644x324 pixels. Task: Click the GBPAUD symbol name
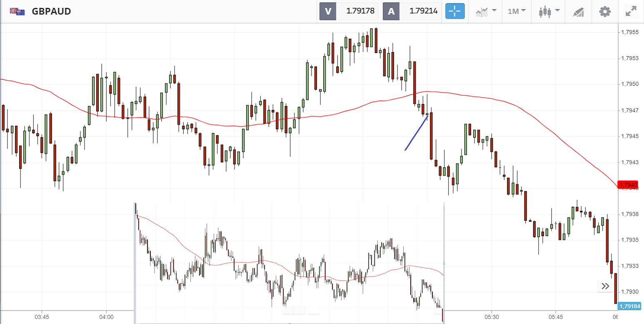pyautogui.click(x=51, y=12)
